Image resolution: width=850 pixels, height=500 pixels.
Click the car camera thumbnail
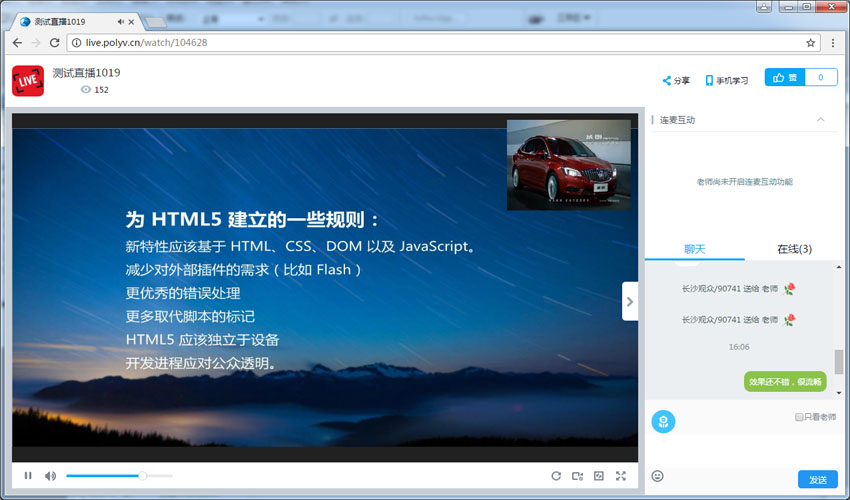coord(569,165)
